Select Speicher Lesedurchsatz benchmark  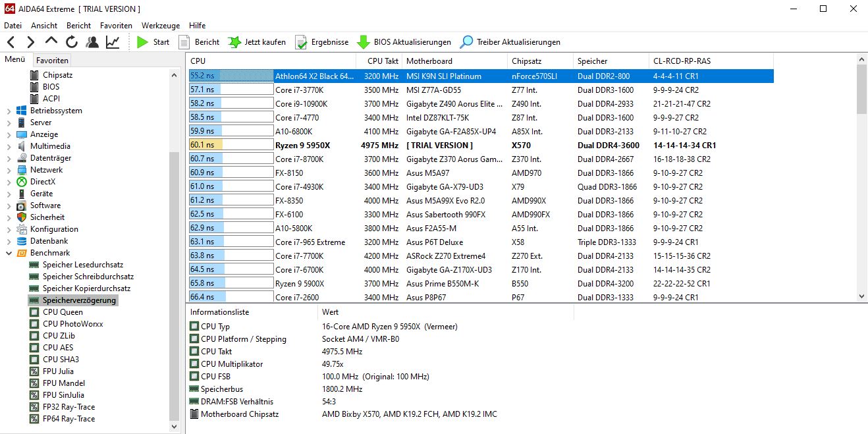click(82, 265)
